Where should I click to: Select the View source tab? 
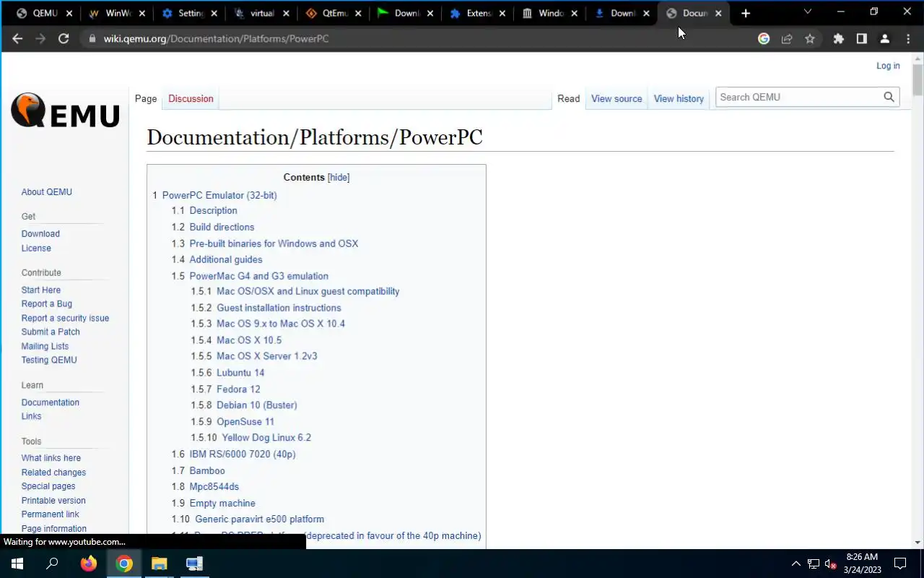(616, 98)
